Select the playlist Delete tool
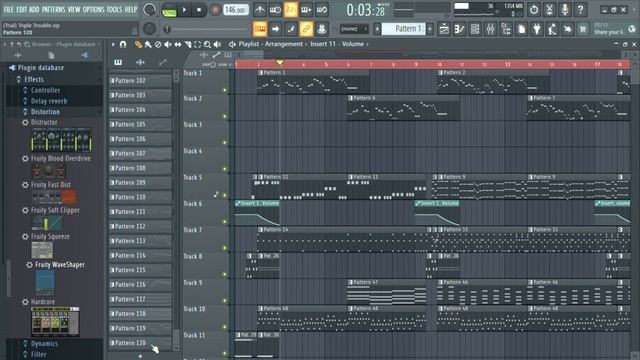 click(158, 44)
